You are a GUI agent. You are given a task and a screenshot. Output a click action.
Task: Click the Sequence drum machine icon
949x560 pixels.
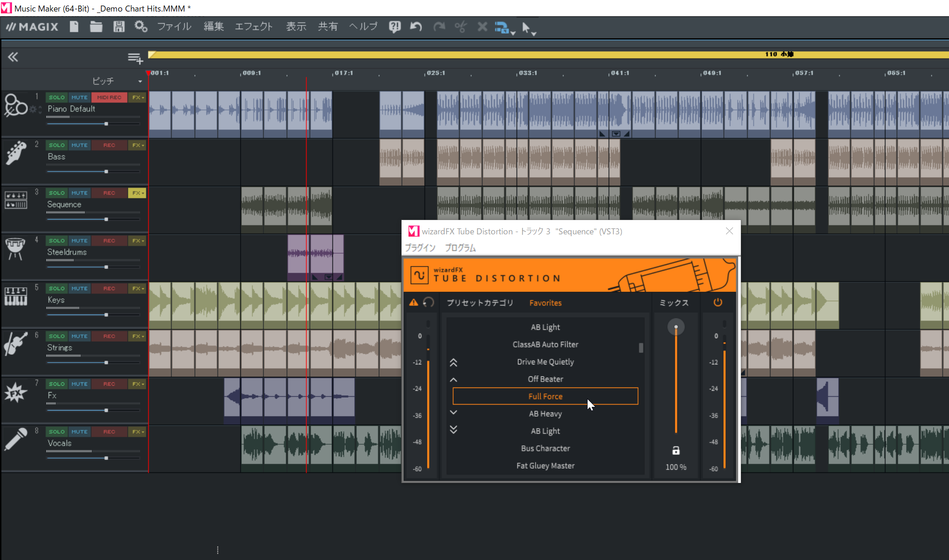point(16,200)
